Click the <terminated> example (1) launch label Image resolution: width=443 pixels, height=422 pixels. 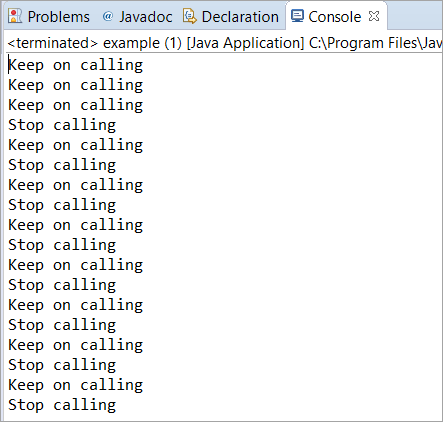point(95,43)
